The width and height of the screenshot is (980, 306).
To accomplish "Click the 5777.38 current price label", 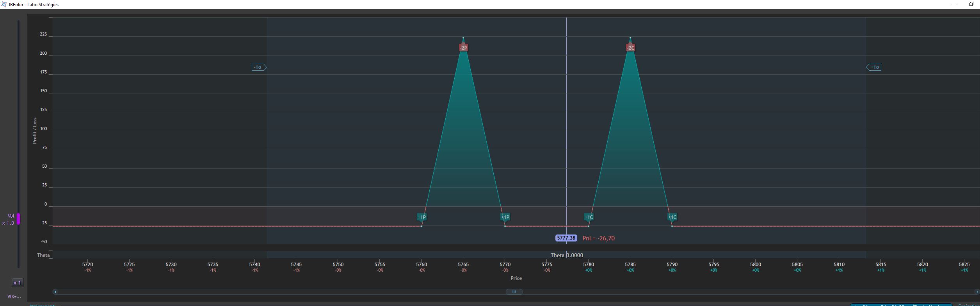I will (566, 238).
